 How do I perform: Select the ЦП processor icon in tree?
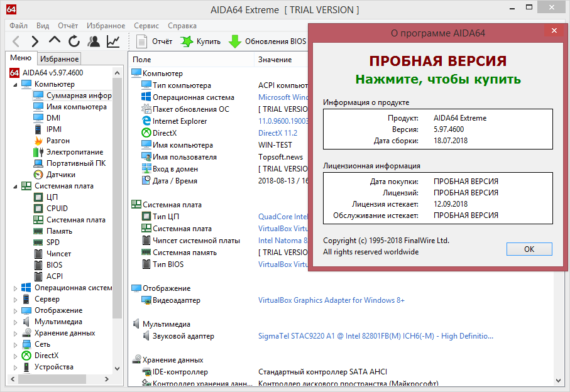(38, 197)
